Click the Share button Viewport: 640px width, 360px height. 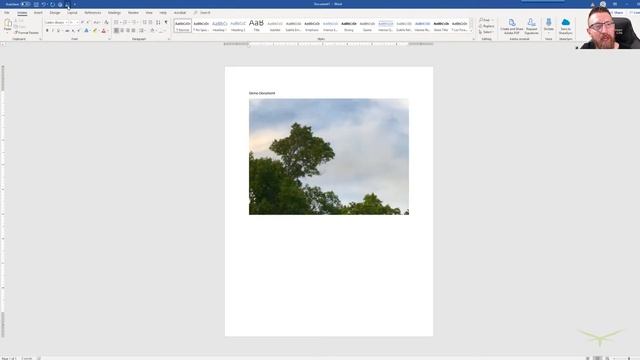click(618, 13)
